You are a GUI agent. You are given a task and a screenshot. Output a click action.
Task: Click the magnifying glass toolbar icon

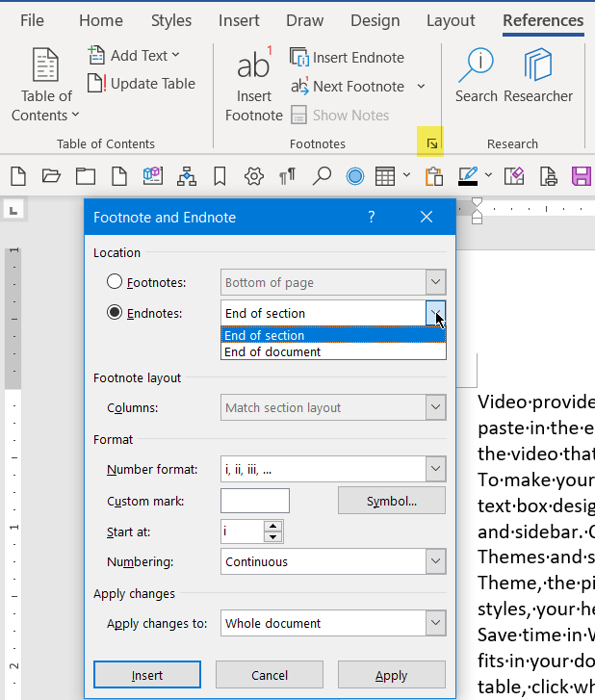(322, 176)
